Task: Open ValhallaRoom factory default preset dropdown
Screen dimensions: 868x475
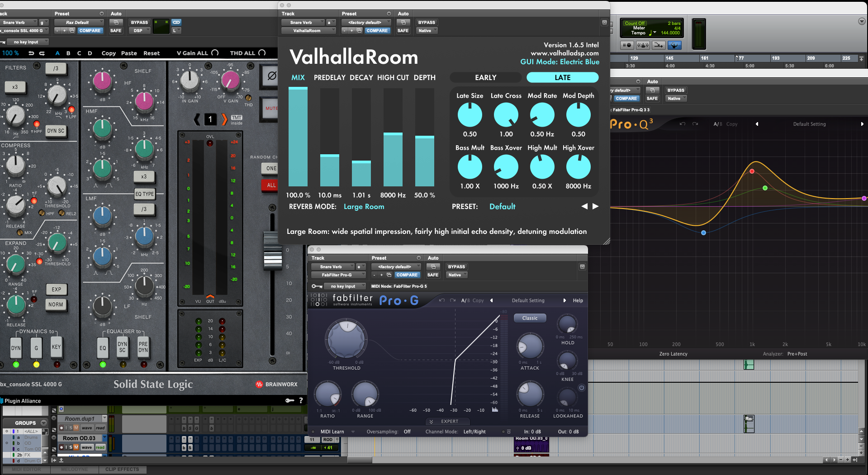Action: 367,22
